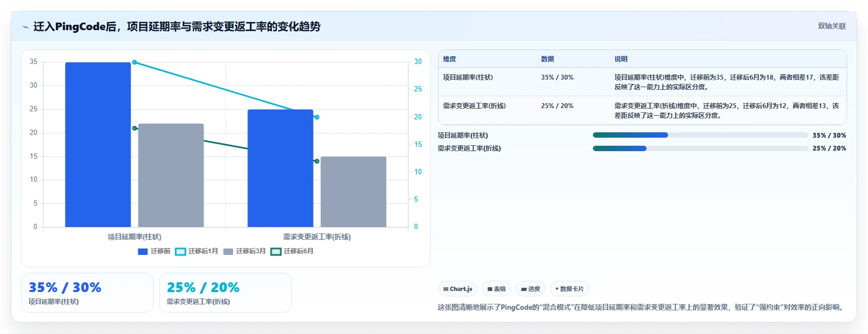Click the 25% / 20% progress value label
This screenshot has height=334, width=868.
829,148
